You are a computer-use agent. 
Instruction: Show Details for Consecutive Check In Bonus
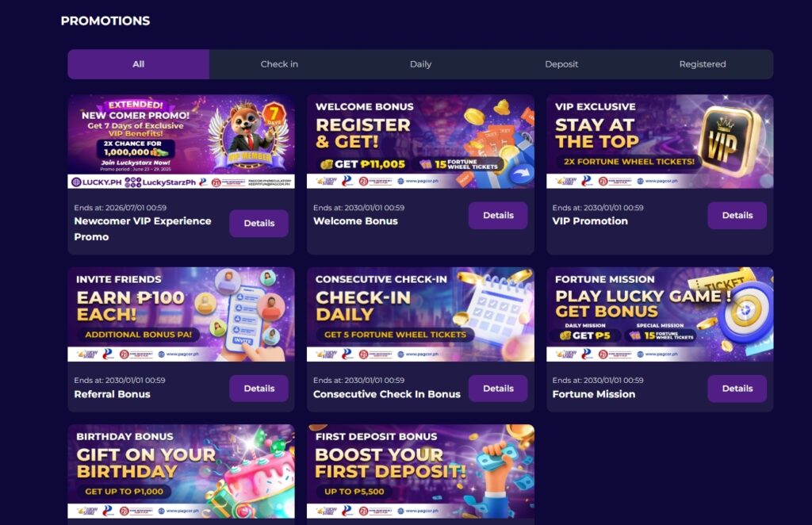[x=498, y=389]
